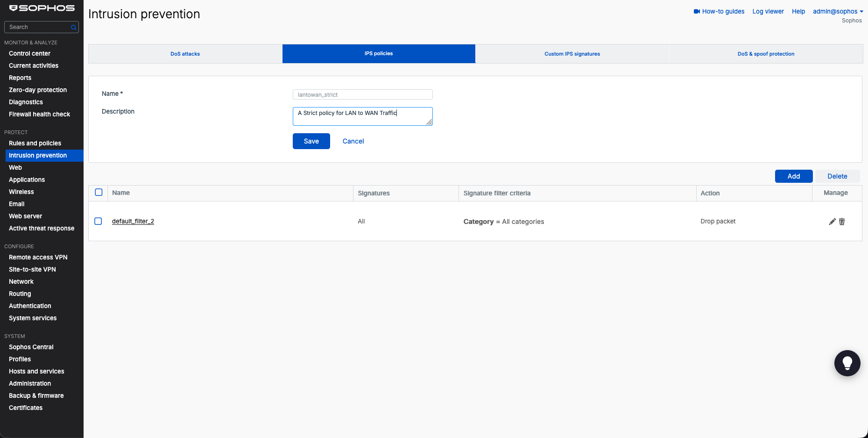
Task: Open the lightbulb assistant button
Action: click(x=847, y=363)
